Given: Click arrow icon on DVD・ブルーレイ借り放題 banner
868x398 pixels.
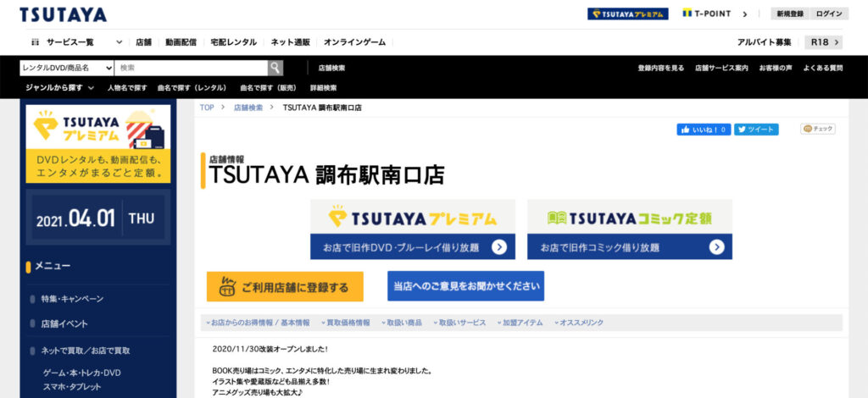Looking at the screenshot, I should 498,246.
